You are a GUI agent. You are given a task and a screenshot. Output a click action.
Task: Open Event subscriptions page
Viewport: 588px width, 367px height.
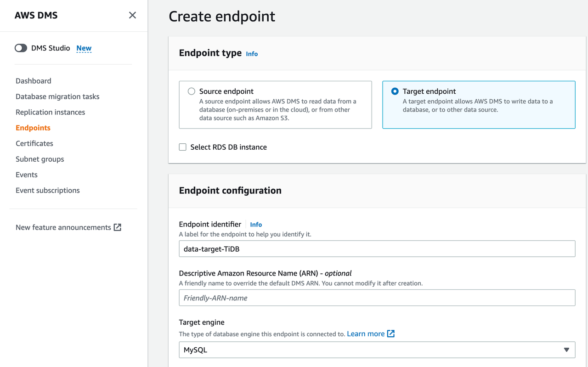click(48, 190)
